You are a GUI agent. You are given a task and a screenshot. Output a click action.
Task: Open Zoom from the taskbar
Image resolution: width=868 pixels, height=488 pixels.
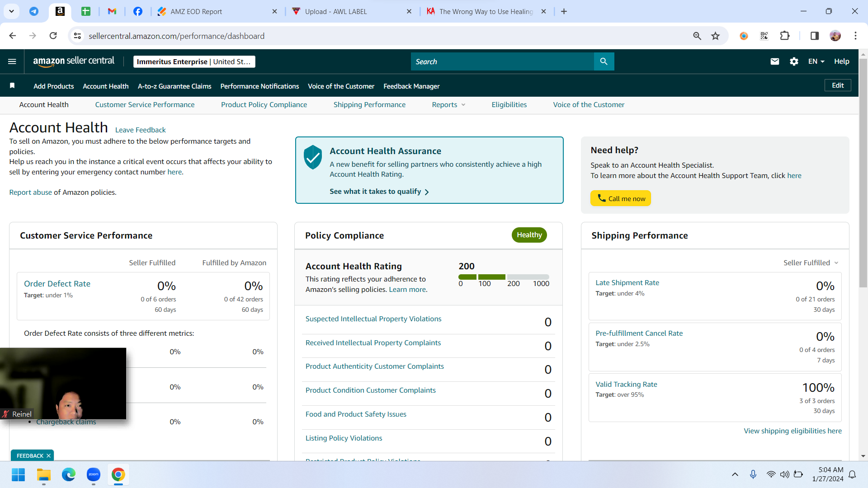93,474
